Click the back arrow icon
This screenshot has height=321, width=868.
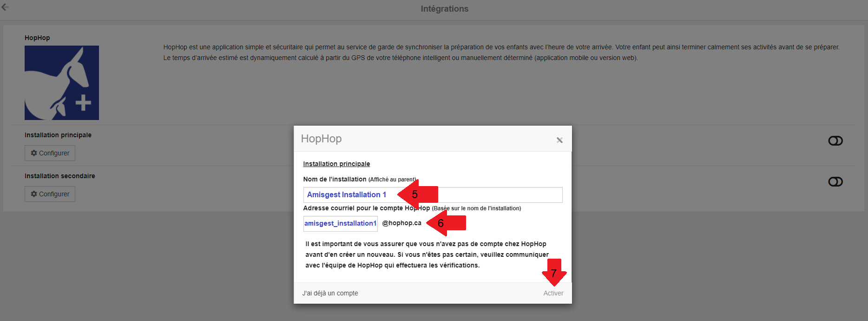[x=5, y=7]
